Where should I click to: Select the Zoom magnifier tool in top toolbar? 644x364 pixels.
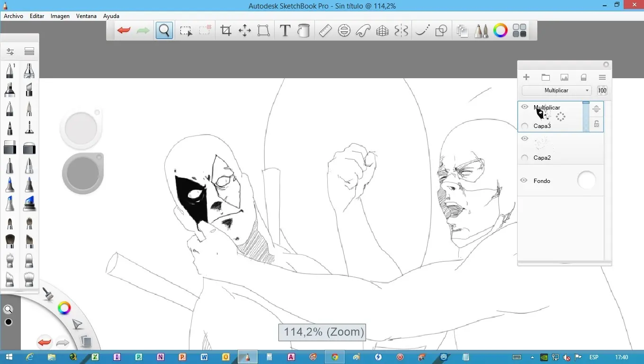tap(164, 31)
